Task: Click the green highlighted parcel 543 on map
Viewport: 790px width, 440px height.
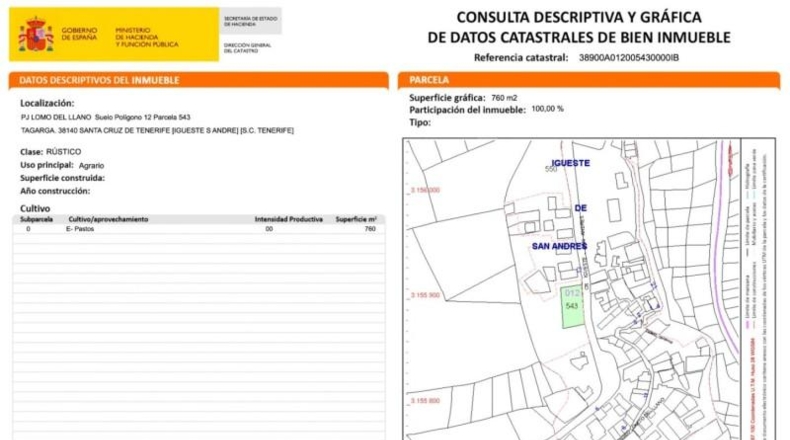Action: 573,307
